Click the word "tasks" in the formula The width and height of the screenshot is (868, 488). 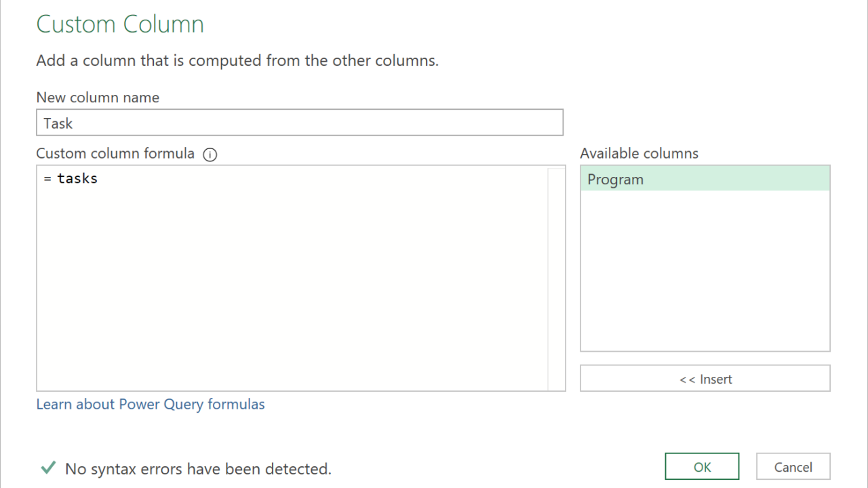pos(77,178)
